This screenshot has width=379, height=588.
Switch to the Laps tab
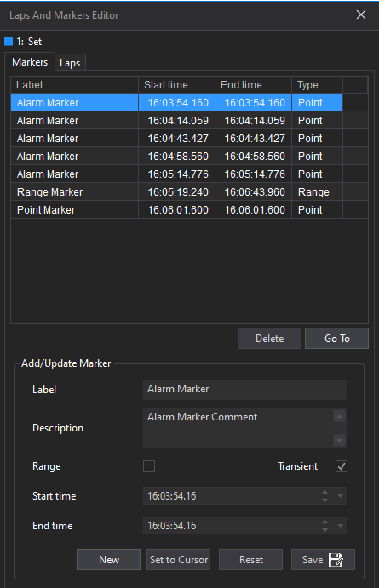pyautogui.click(x=70, y=63)
